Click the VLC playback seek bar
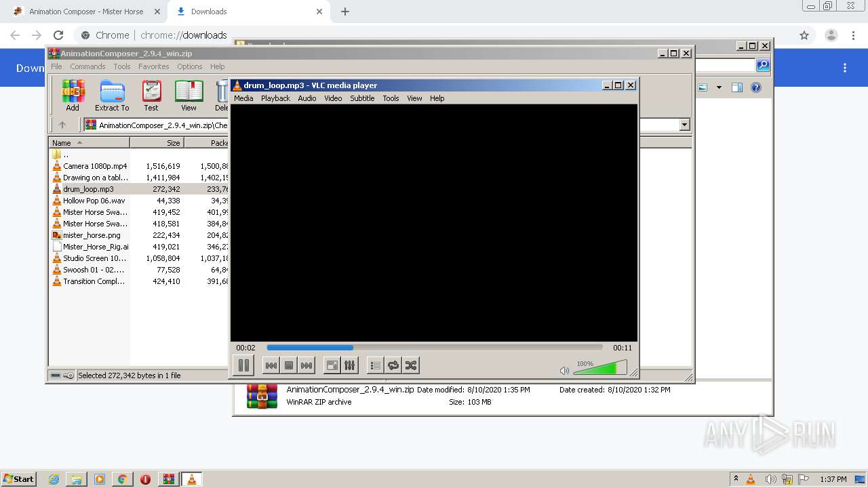This screenshot has height=488, width=868. coord(435,348)
